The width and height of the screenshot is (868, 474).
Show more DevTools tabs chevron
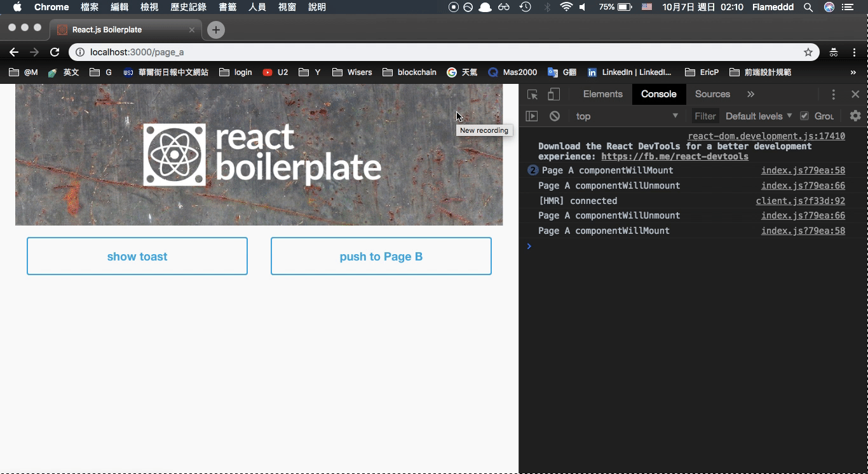[750, 94]
